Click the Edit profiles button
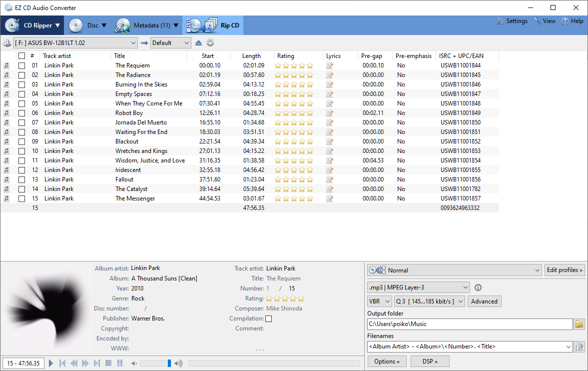Viewport: 588px width, 371px height. 565,270
